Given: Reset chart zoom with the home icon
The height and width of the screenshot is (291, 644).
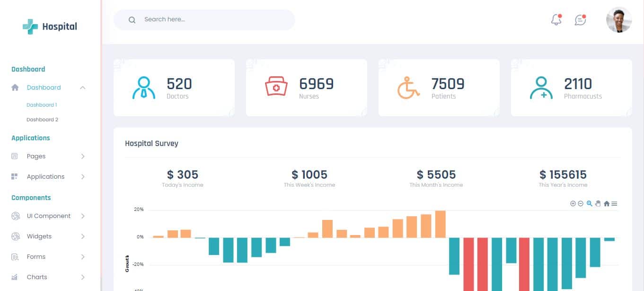Looking at the screenshot, I should coord(606,203).
